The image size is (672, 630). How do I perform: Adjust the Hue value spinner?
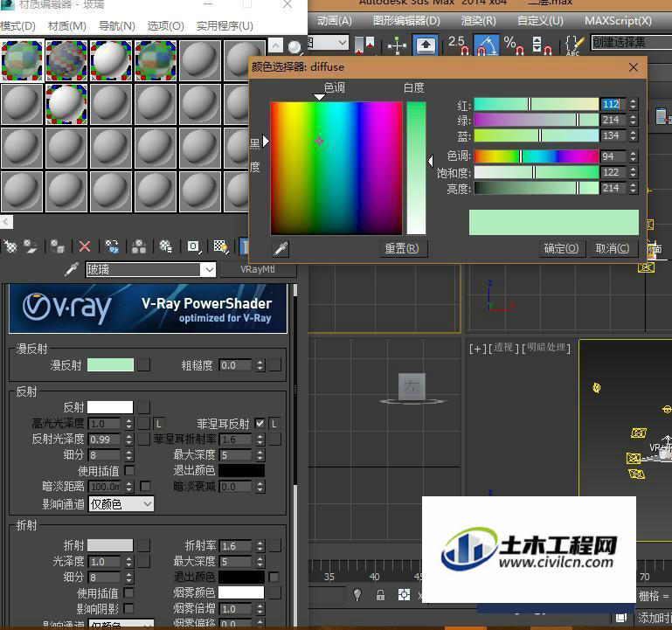[x=633, y=156]
